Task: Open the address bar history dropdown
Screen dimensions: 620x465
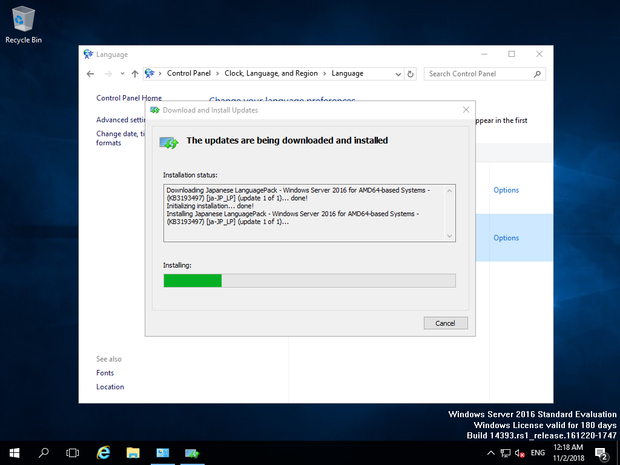Action: 398,74
